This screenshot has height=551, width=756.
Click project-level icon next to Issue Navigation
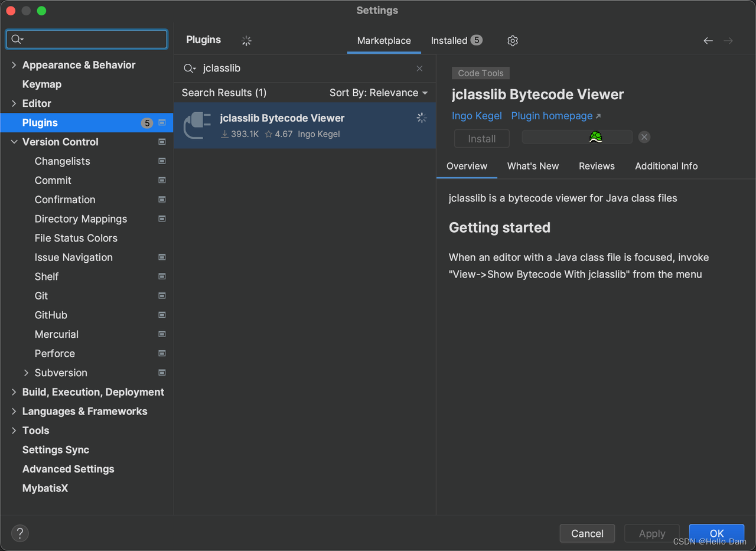pos(162,257)
